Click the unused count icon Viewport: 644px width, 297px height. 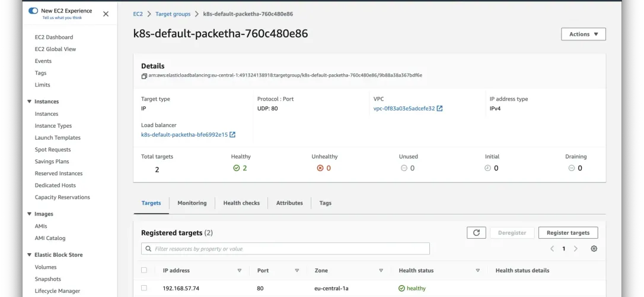point(404,168)
